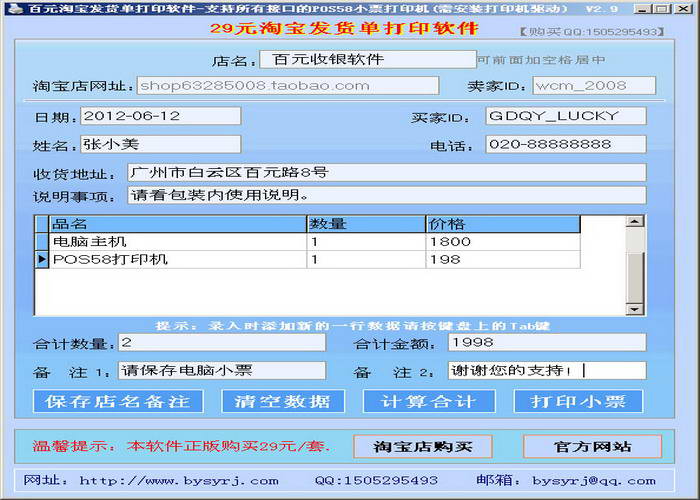Click the 购买QQ:1505295493 text at top
This screenshot has height=500, width=700.
(x=592, y=32)
